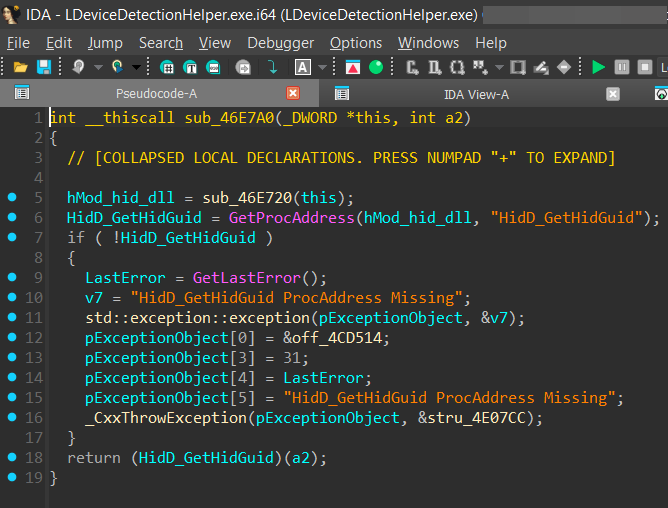Click the IDA View-A tab window icon
This screenshot has width=668, height=508.
pos(342,93)
